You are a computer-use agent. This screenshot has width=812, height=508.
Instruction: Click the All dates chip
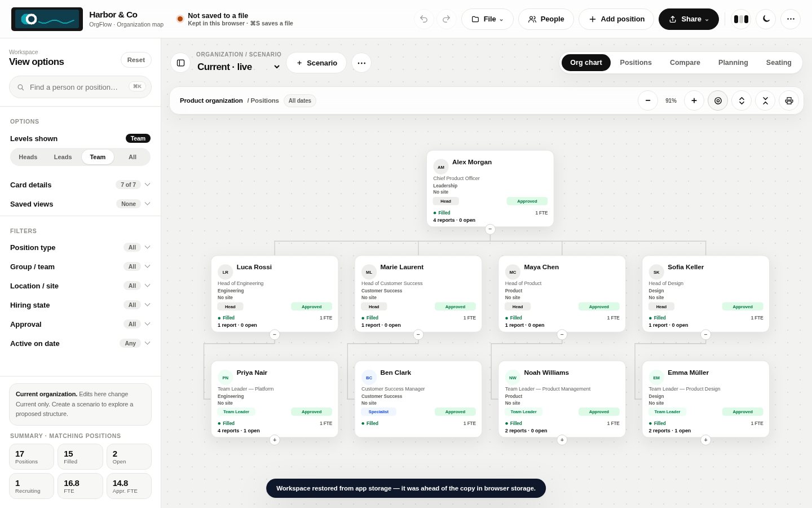pos(300,100)
